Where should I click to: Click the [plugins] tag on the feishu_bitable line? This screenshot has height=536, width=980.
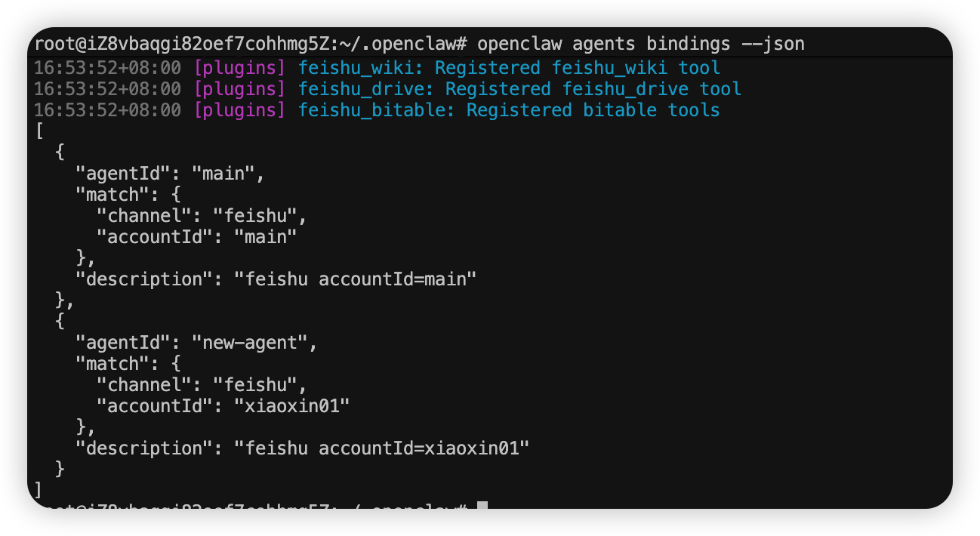(x=239, y=110)
